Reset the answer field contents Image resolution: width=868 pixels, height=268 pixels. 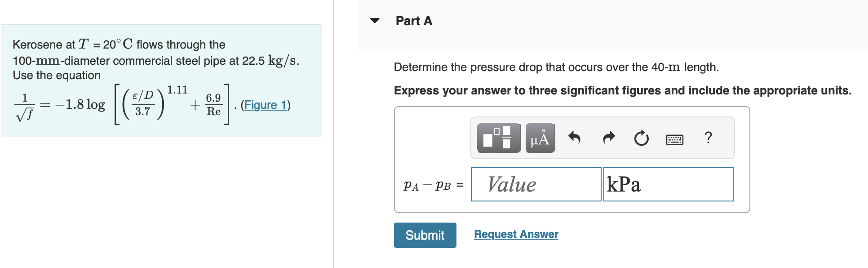point(641,138)
